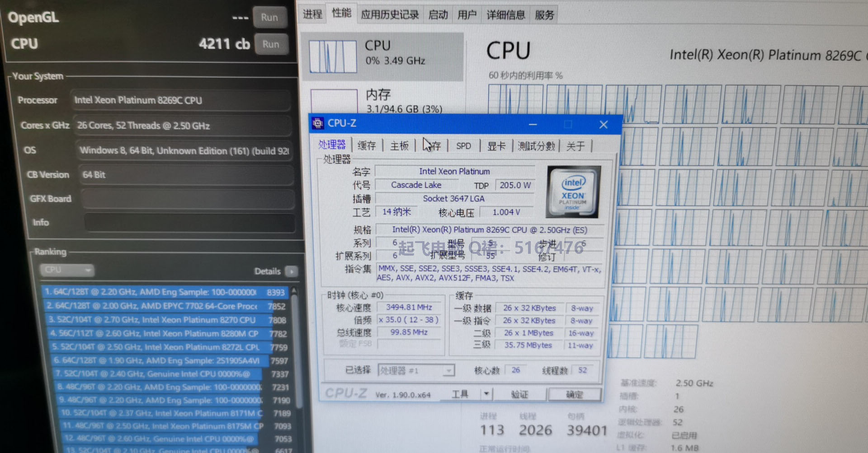Select the 内存 graph thumbnail in Task Manager sidebar
The image size is (868, 453).
tap(334, 102)
